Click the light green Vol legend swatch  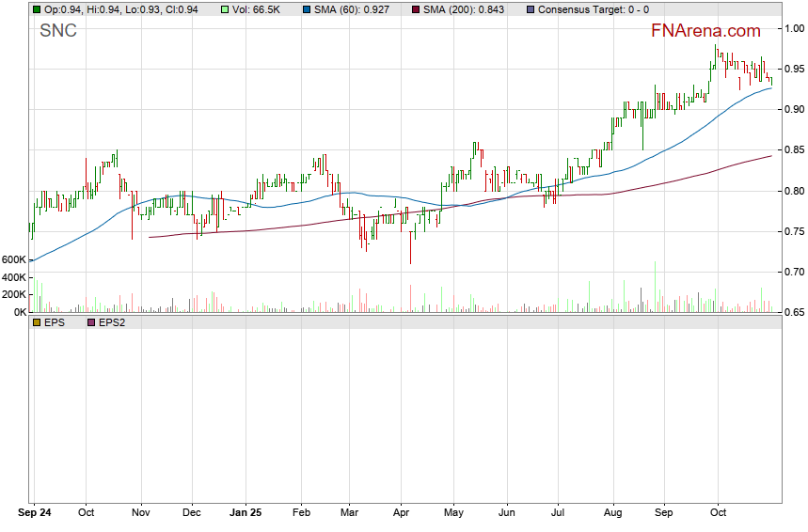(223, 8)
